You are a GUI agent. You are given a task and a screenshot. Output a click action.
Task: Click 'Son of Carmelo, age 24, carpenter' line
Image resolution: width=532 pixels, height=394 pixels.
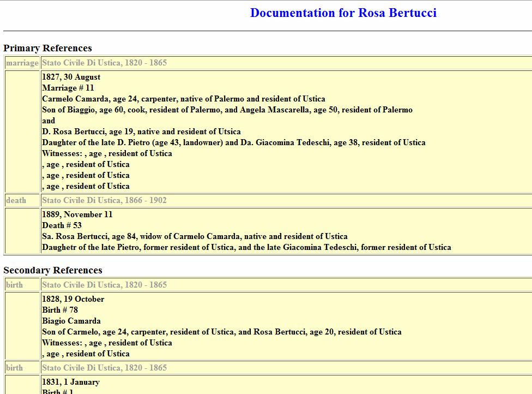[x=221, y=331]
